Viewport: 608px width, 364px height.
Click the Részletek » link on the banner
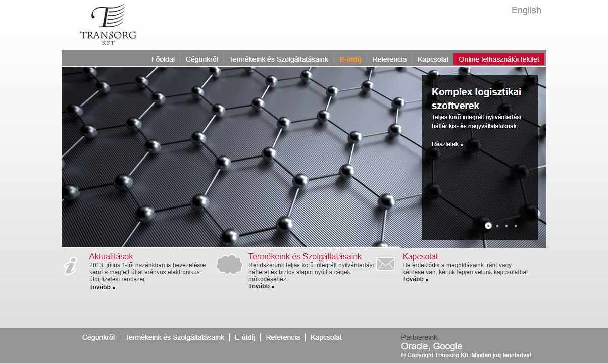[x=447, y=144]
